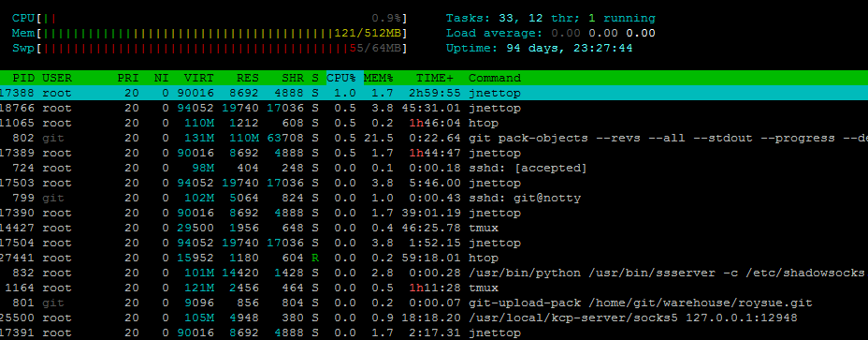Select the highlighted jnettop row PID 17388
This screenshot has width=868, height=340.
click(434, 93)
